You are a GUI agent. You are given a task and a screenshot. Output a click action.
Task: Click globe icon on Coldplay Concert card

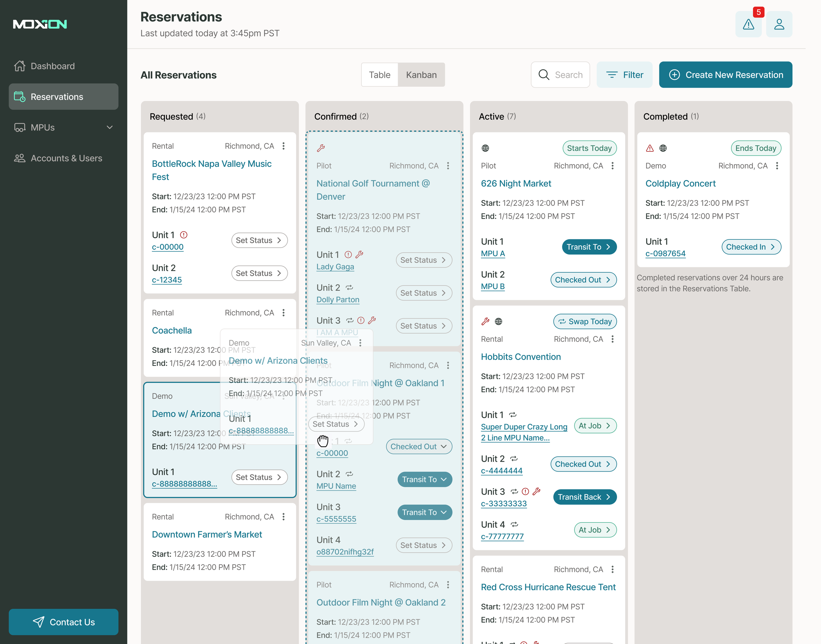(x=663, y=148)
